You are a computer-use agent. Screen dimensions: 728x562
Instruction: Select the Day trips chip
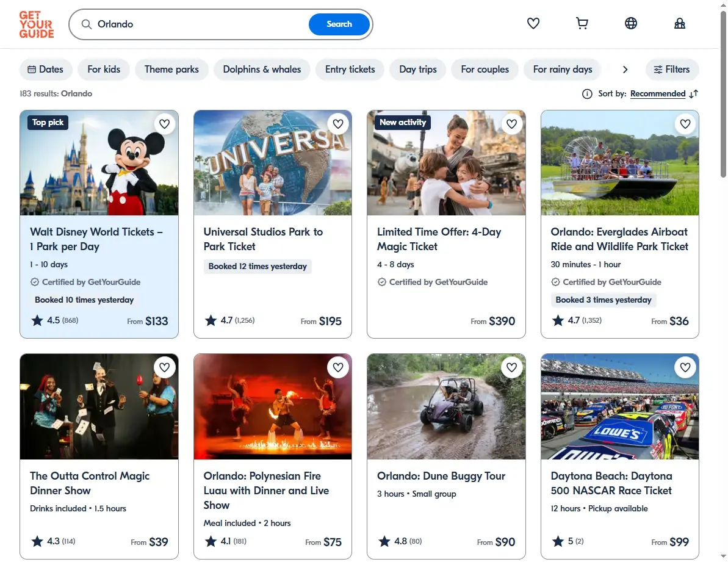point(418,70)
